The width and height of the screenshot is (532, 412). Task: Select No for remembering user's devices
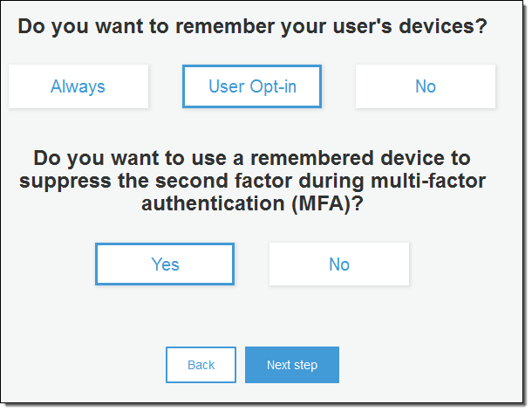(425, 86)
